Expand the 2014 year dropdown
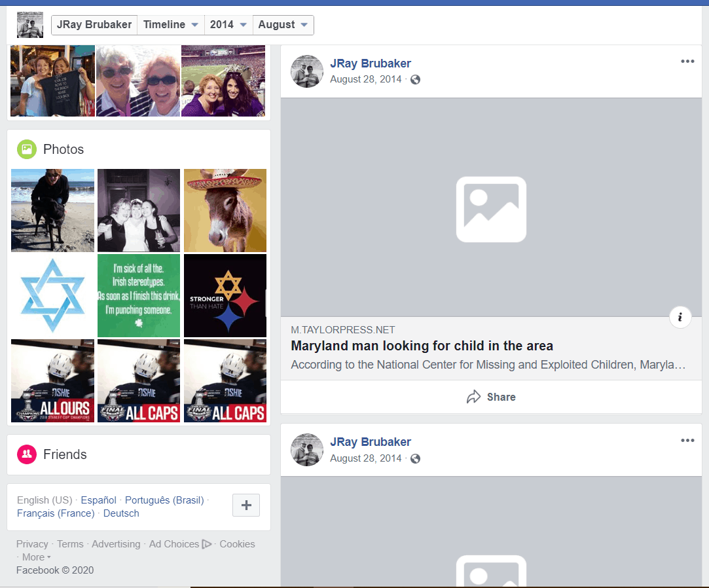Image resolution: width=709 pixels, height=588 pixels. 228,25
